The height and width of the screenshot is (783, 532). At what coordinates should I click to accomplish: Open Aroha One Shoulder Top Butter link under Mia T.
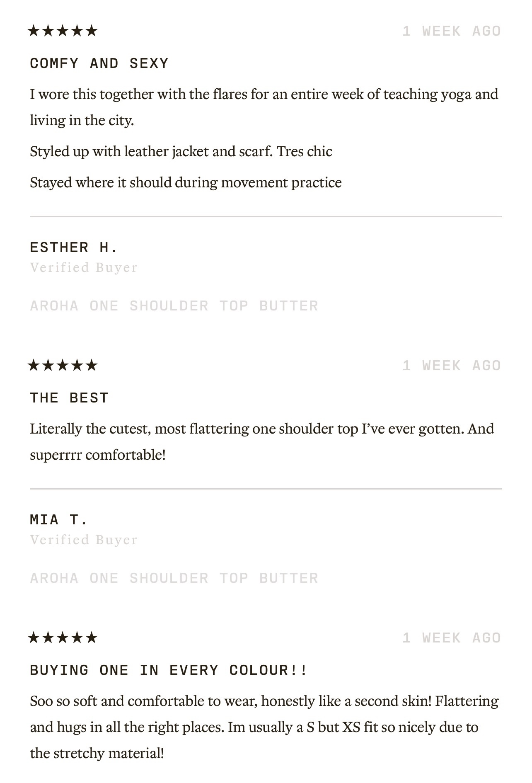[174, 578]
